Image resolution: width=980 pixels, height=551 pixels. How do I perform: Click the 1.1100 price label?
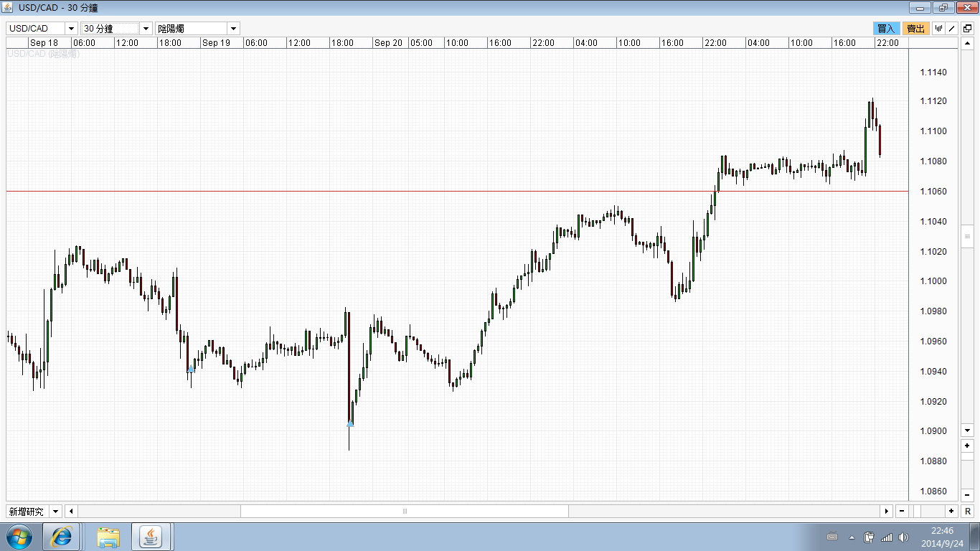(933, 131)
